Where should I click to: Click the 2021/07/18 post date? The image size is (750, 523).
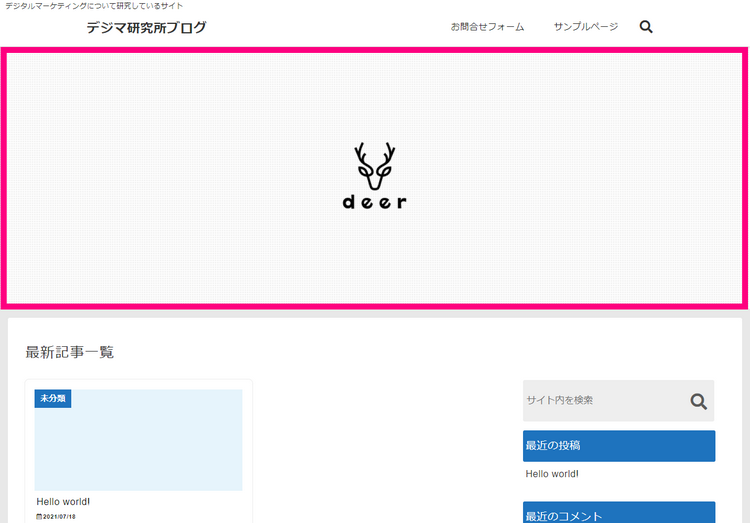pos(59,517)
